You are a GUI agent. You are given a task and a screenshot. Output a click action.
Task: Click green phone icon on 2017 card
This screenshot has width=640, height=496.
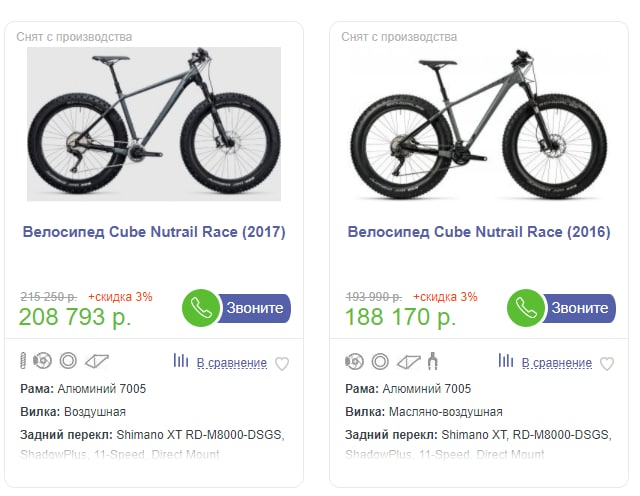point(201,308)
